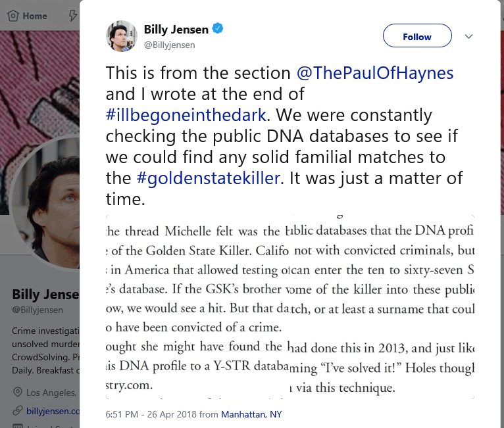Viewport: 504px width, 428px height.
Task: Click the blue verified badge
Action: click(218, 29)
